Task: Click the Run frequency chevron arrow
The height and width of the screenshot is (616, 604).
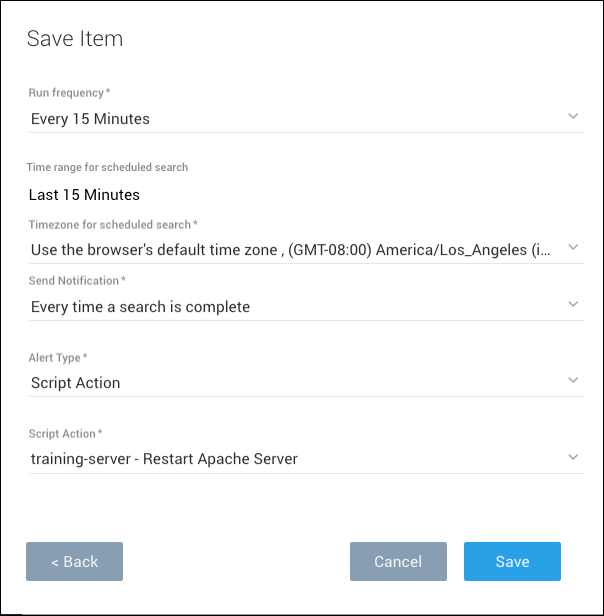Action: (573, 117)
